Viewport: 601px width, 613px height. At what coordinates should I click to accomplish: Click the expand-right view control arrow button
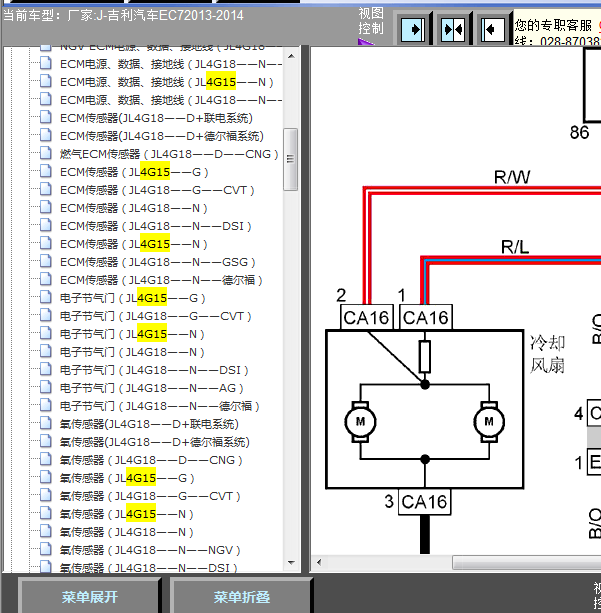[413, 29]
